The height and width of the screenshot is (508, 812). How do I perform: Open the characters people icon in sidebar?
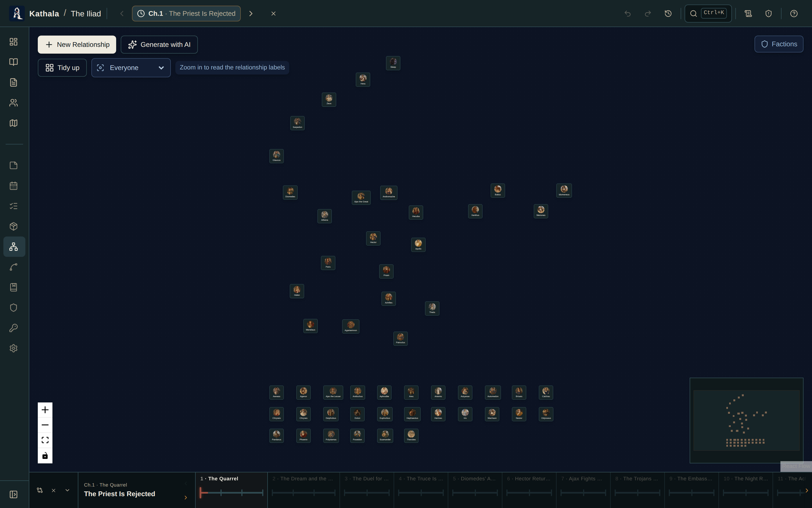click(14, 103)
